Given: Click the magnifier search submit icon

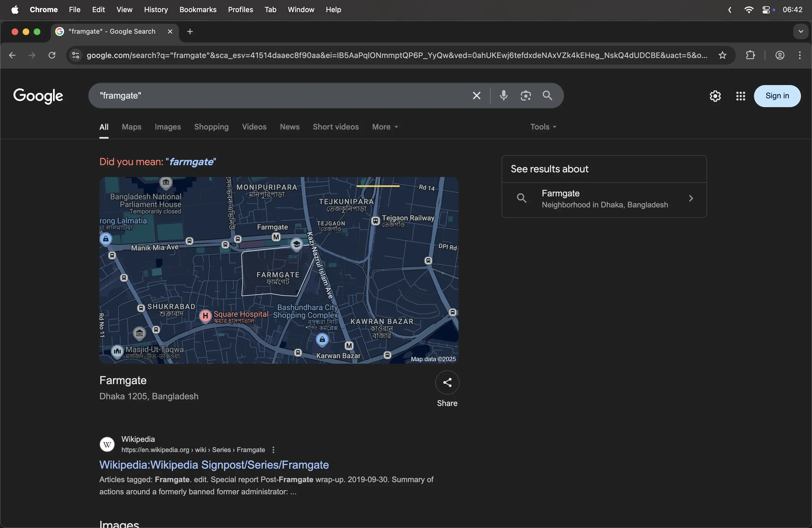Looking at the screenshot, I should [547, 96].
